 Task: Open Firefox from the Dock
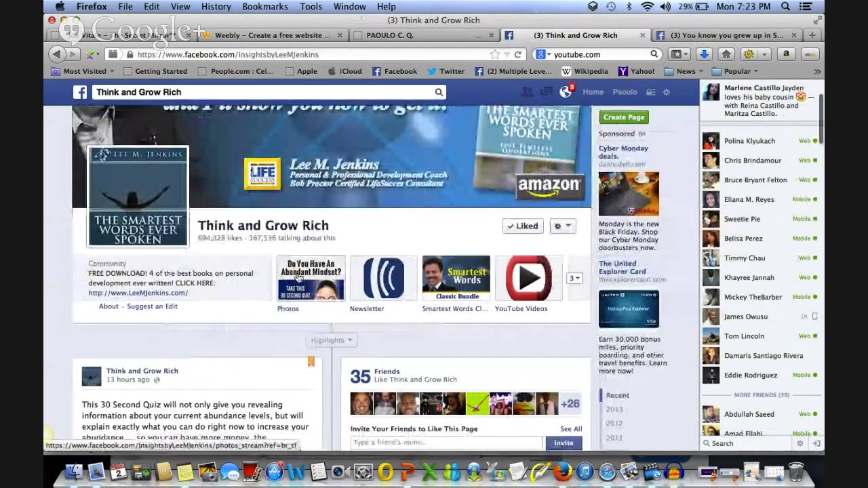[x=563, y=472]
